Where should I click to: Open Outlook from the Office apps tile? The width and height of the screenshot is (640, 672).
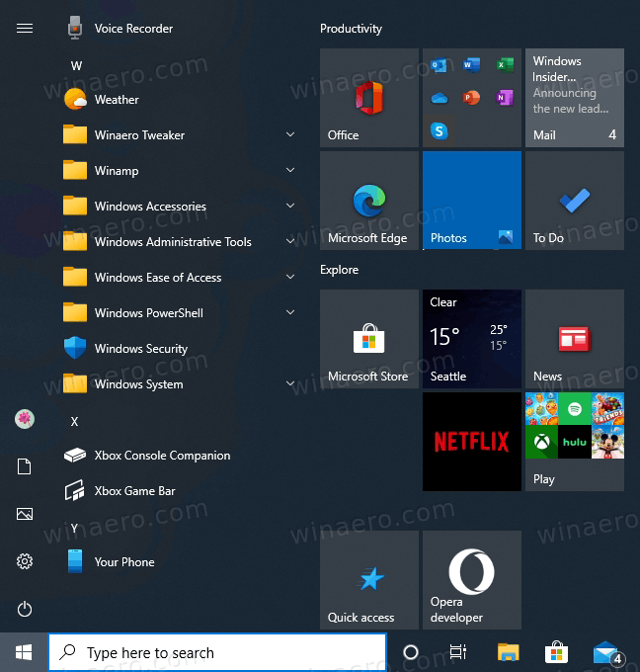439,65
